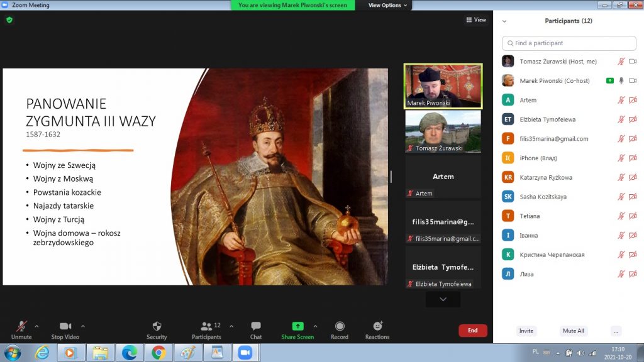Screen dimensions: 644x362
Task: Open the View layout menu
Action: (x=476, y=20)
